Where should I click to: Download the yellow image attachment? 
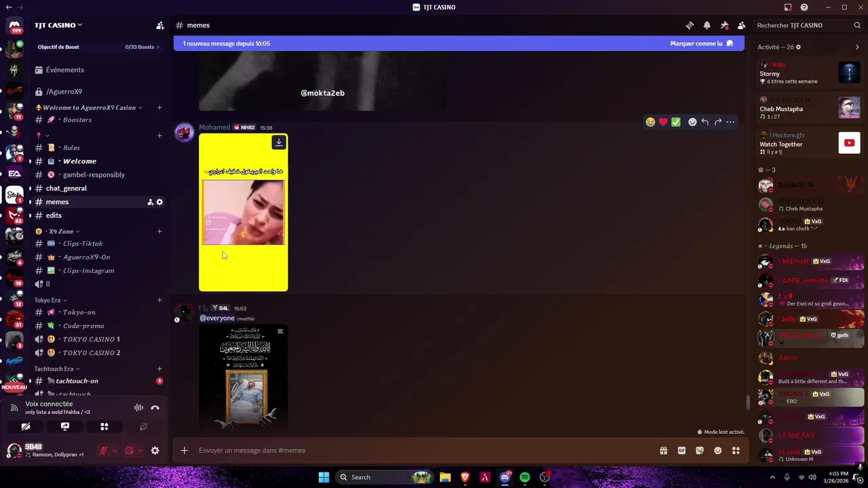[x=279, y=142]
